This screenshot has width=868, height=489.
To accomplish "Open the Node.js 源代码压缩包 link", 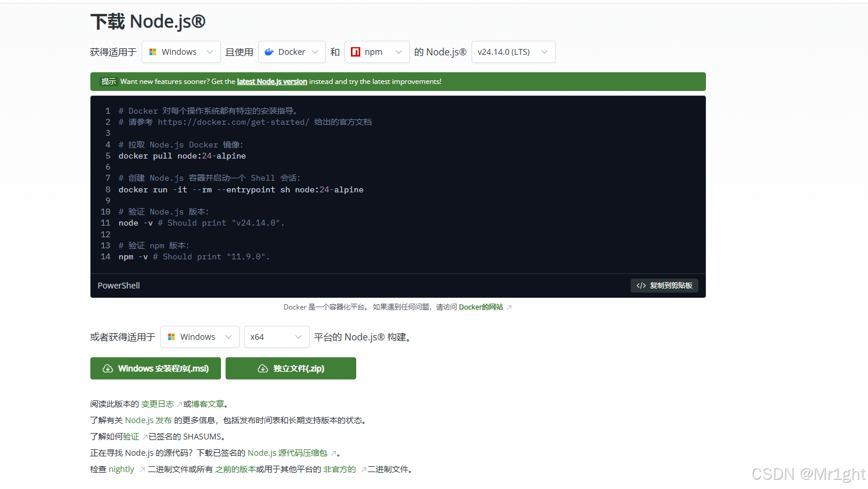I will (x=288, y=452).
